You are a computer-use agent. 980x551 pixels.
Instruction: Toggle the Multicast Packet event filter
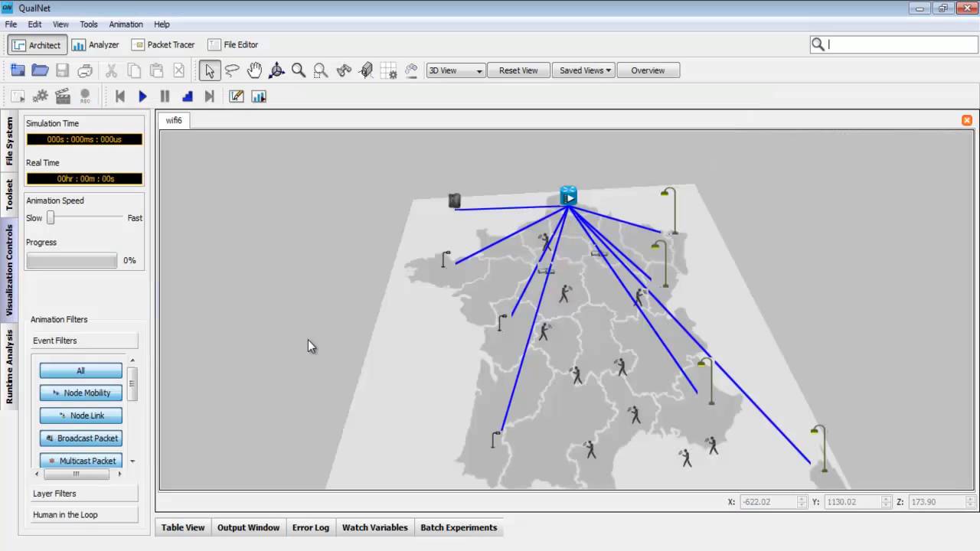(x=80, y=461)
